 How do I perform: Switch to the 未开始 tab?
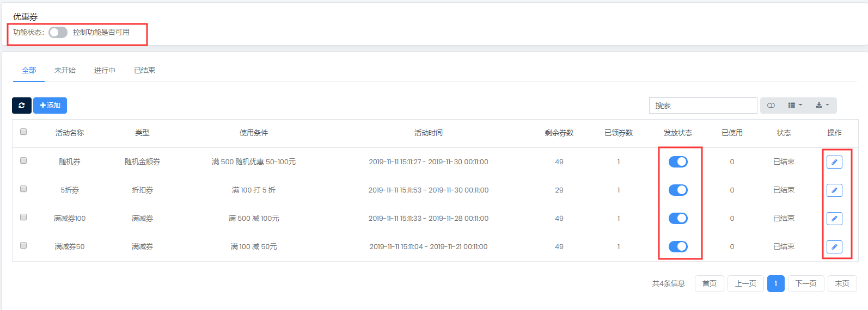pyautogui.click(x=65, y=71)
